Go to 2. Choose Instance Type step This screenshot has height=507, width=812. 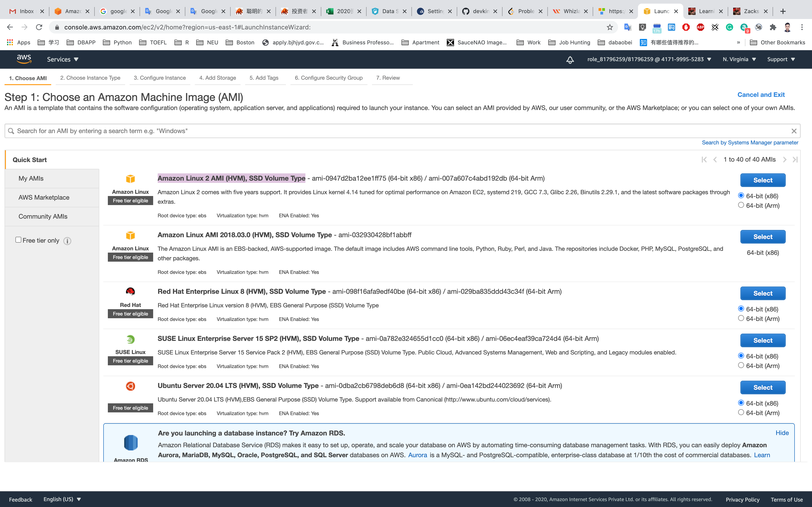click(90, 78)
